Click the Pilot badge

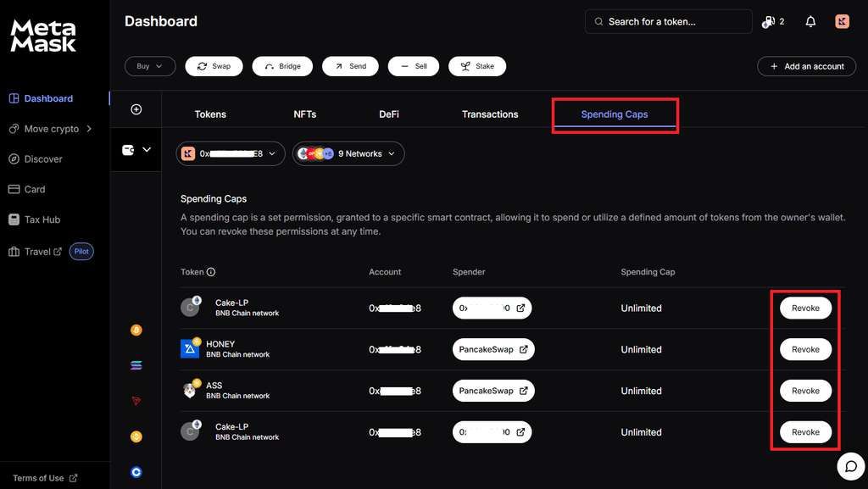(x=81, y=252)
